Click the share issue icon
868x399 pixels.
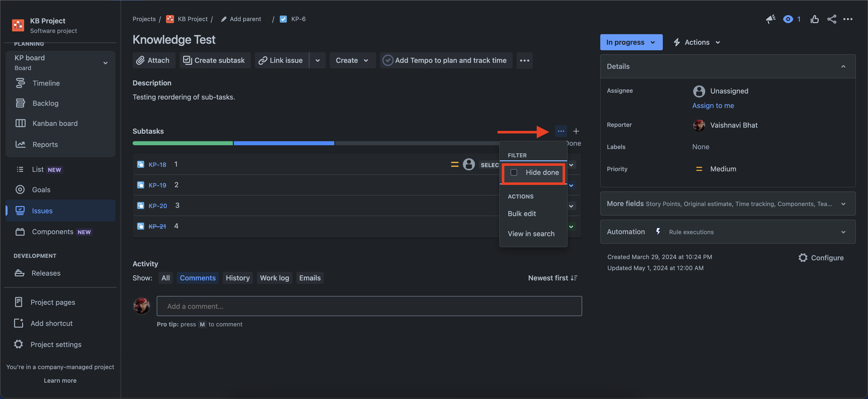point(831,19)
